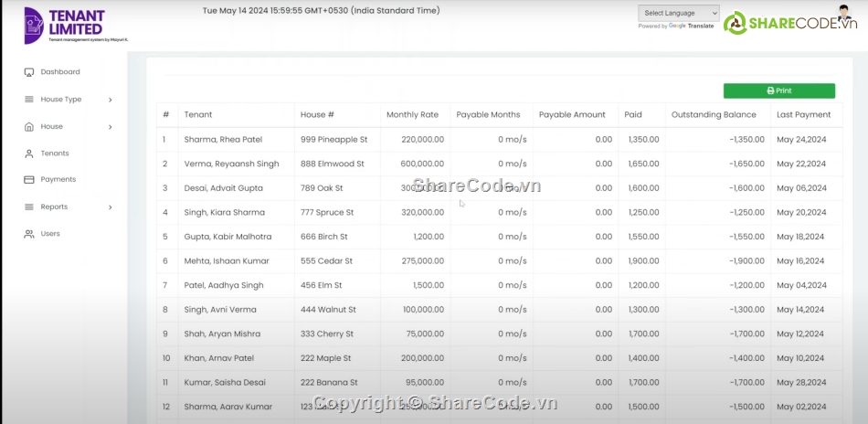Click monthly rate 275,000.00
Screen dimensions: 868x424
422,260
